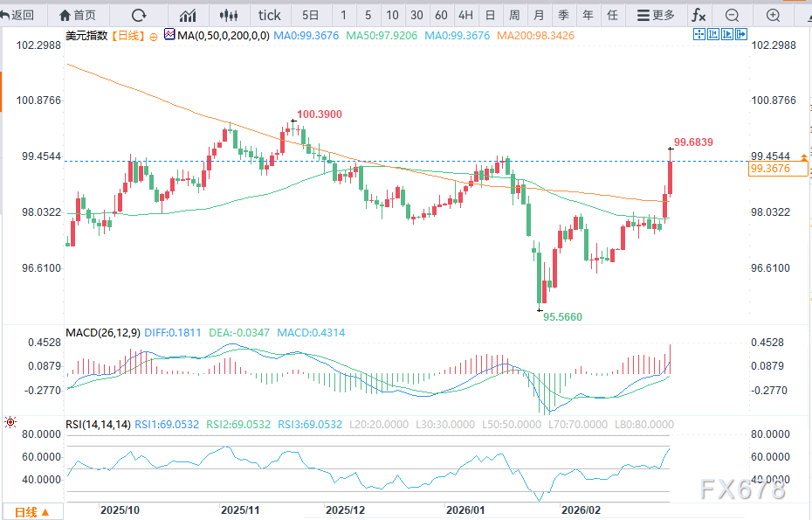The width and height of the screenshot is (812, 520).
Task: Go to 首页 home page
Action: [78, 15]
